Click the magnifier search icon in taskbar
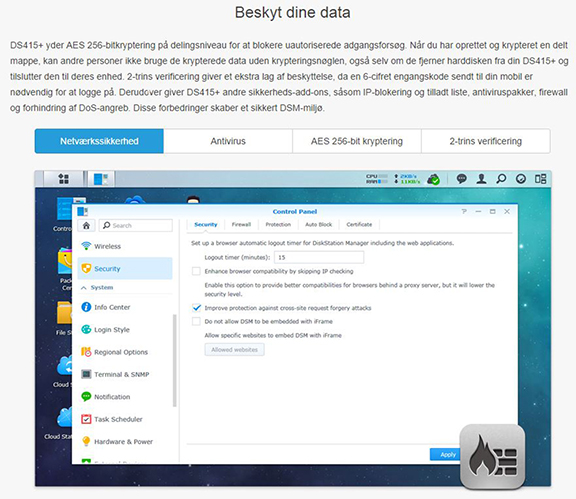The image size is (576, 499). pyautogui.click(x=501, y=179)
